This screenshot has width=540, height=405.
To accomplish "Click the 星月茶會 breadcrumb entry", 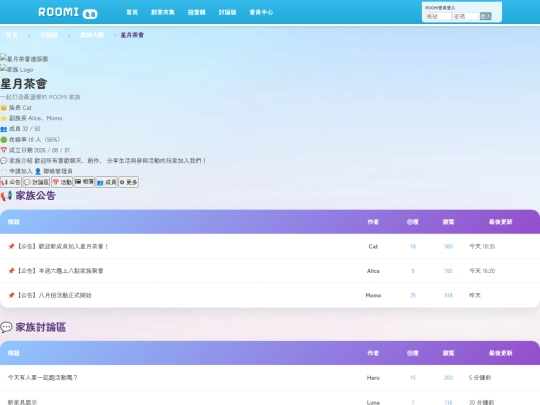I will tap(132, 35).
